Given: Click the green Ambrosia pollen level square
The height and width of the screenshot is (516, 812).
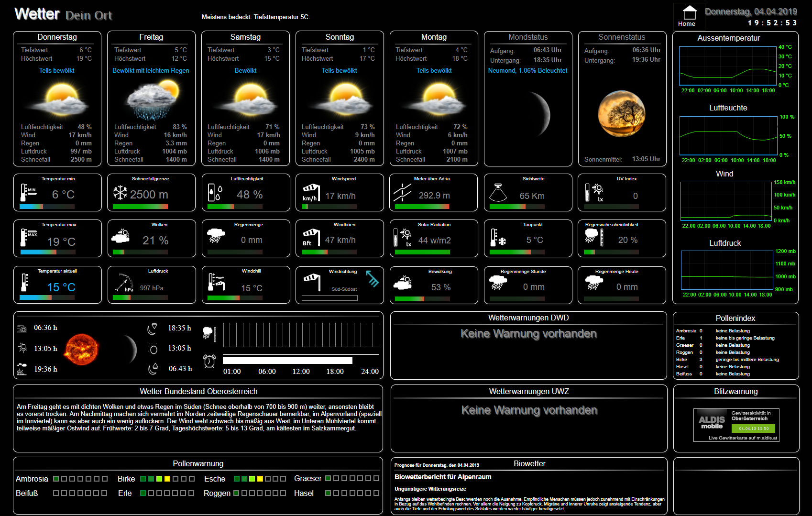Looking at the screenshot, I should [56, 479].
